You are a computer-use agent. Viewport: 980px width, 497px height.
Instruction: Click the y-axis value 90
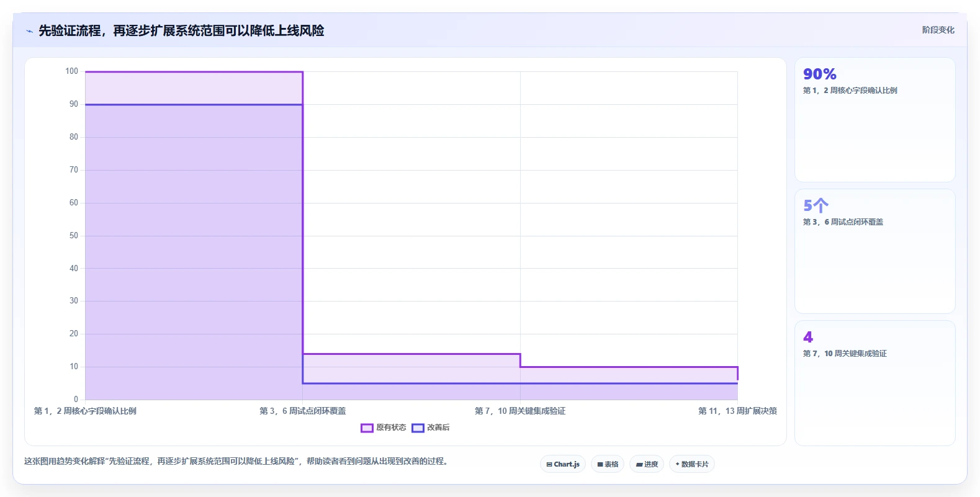(x=74, y=104)
